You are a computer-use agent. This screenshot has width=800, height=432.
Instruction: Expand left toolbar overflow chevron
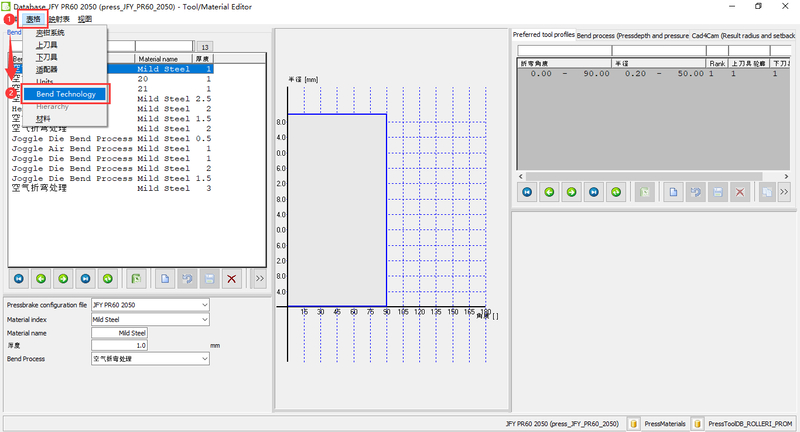point(260,278)
